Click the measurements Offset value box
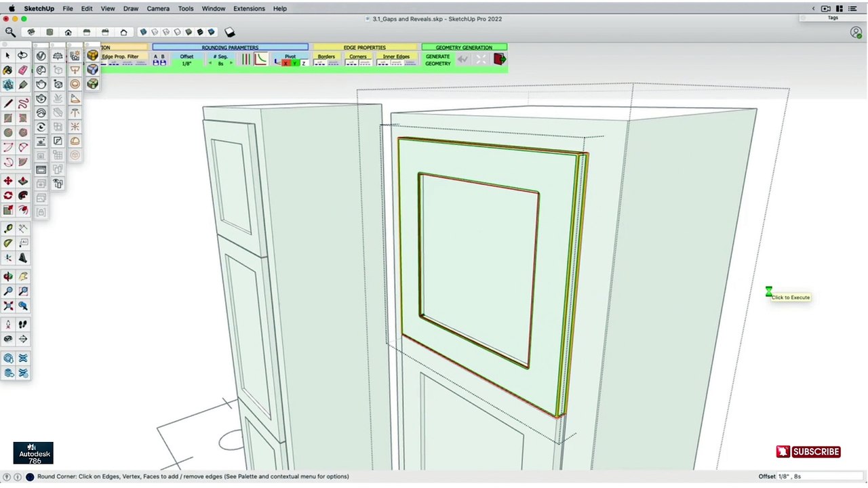The width and height of the screenshot is (868, 488). click(821, 476)
